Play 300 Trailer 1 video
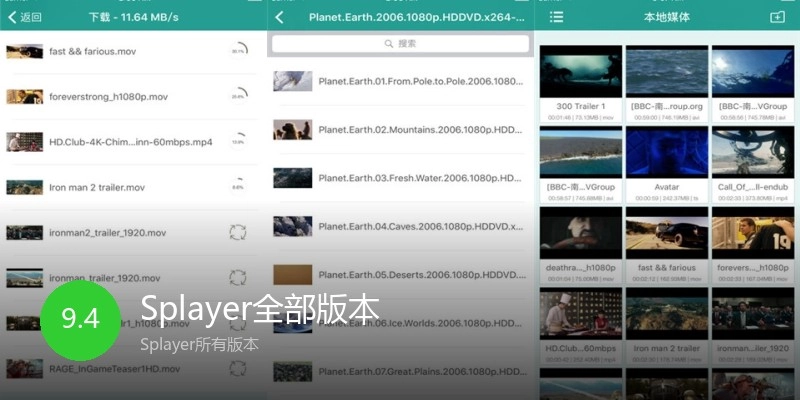The height and width of the screenshot is (400, 800). 581,84
